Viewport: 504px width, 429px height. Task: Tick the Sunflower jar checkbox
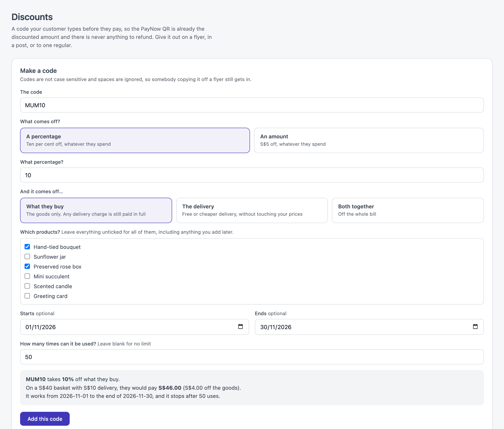coord(27,257)
